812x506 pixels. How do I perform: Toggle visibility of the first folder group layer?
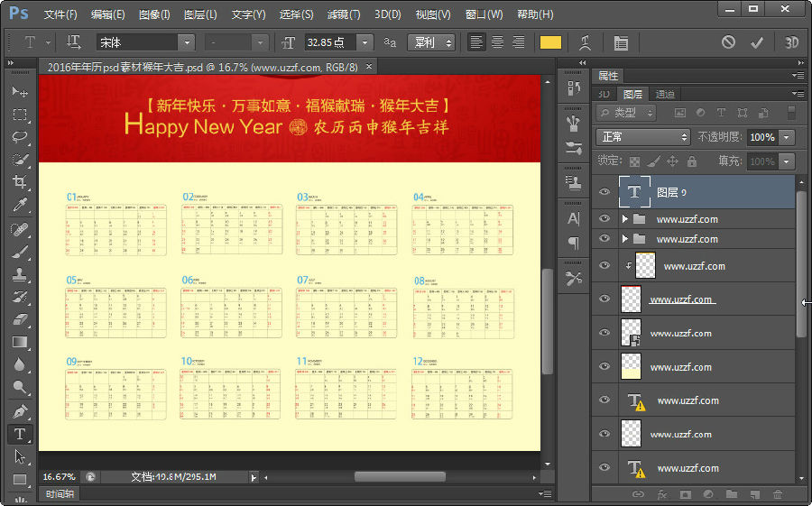tap(604, 219)
